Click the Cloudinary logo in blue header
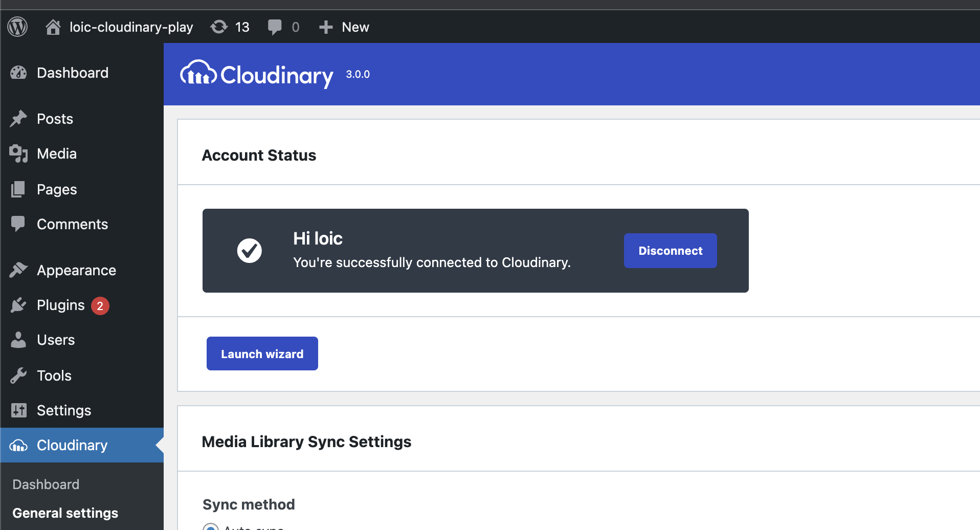Image resolution: width=980 pixels, height=530 pixels. click(x=257, y=74)
